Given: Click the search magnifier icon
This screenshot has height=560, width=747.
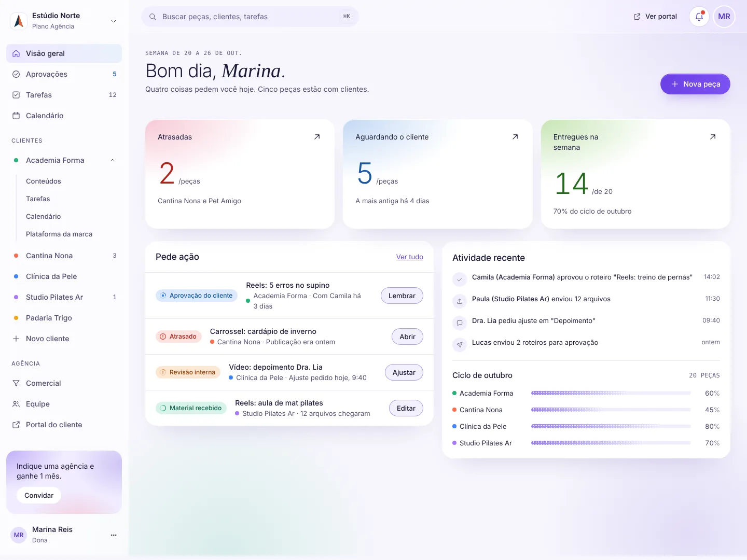Looking at the screenshot, I should coord(153,17).
